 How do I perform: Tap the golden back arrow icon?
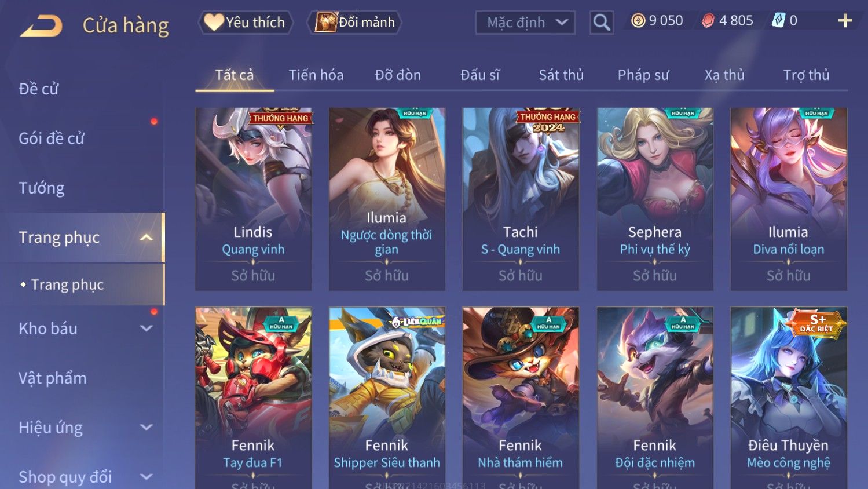click(x=41, y=26)
